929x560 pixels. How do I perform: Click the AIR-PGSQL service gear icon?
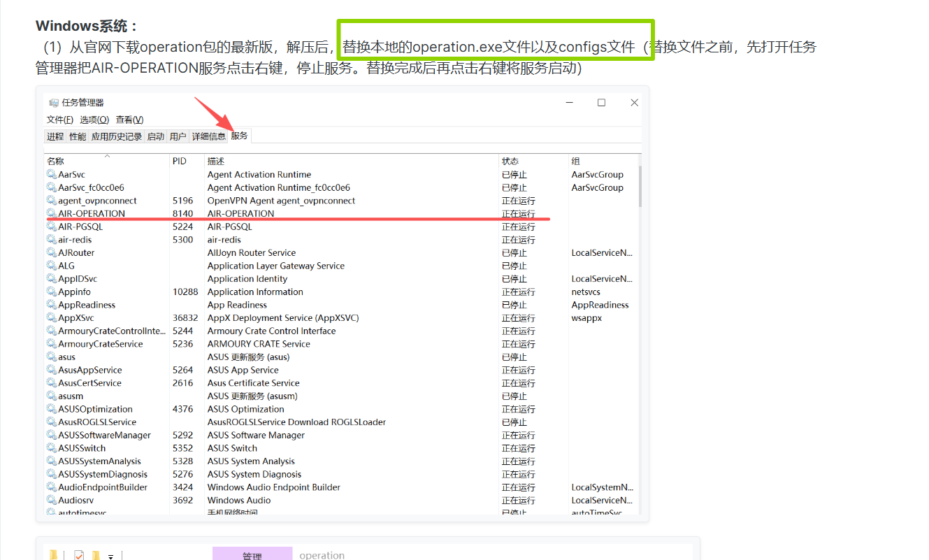tap(52, 227)
